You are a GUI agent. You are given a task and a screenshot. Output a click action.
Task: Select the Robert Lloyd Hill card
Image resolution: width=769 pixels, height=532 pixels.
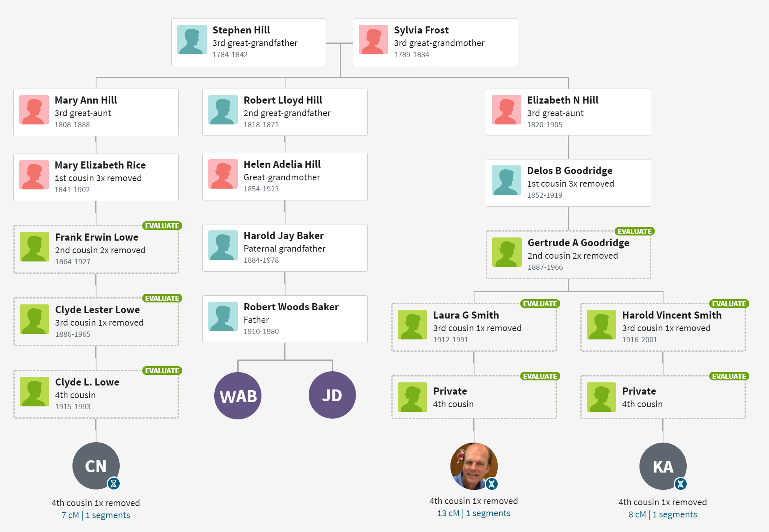(285, 112)
